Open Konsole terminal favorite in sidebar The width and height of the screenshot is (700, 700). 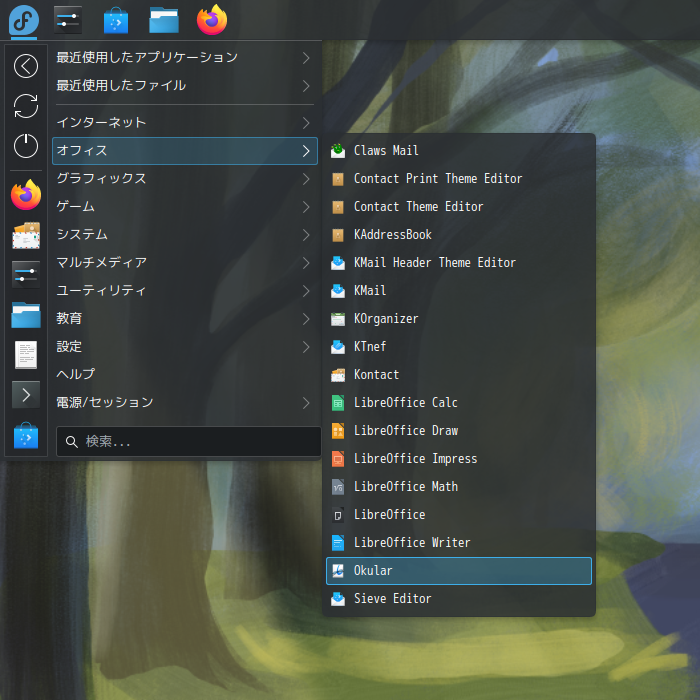(26, 395)
